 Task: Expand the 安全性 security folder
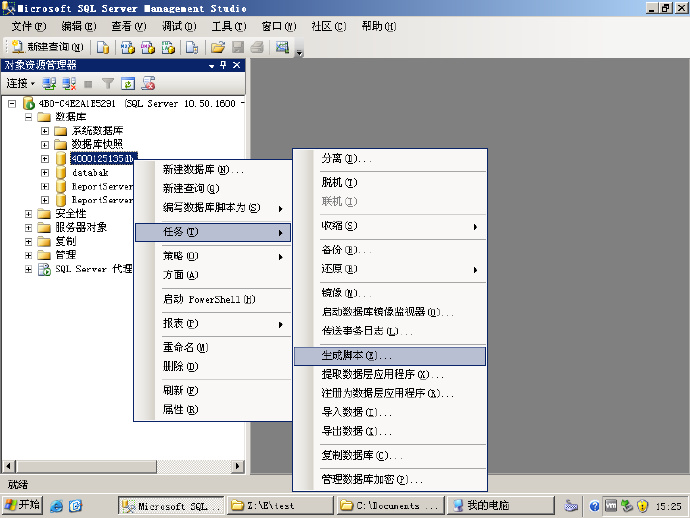point(29,214)
